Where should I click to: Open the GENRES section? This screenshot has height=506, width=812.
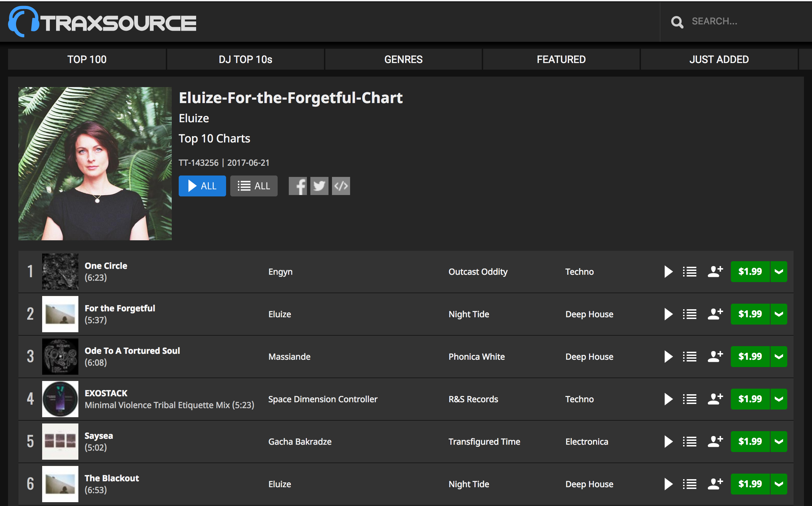pos(403,59)
